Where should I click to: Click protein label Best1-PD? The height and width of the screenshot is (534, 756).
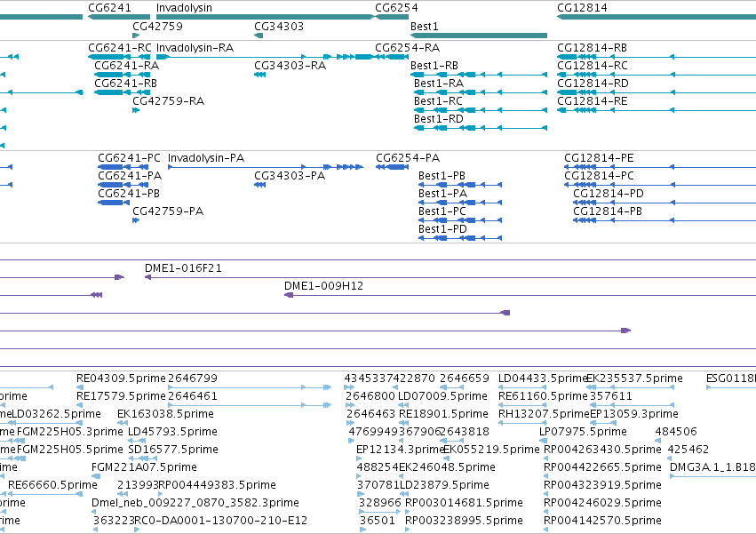point(442,229)
